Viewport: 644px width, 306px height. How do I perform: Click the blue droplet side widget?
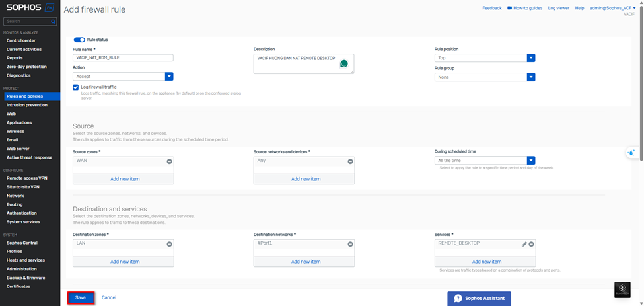[631, 153]
